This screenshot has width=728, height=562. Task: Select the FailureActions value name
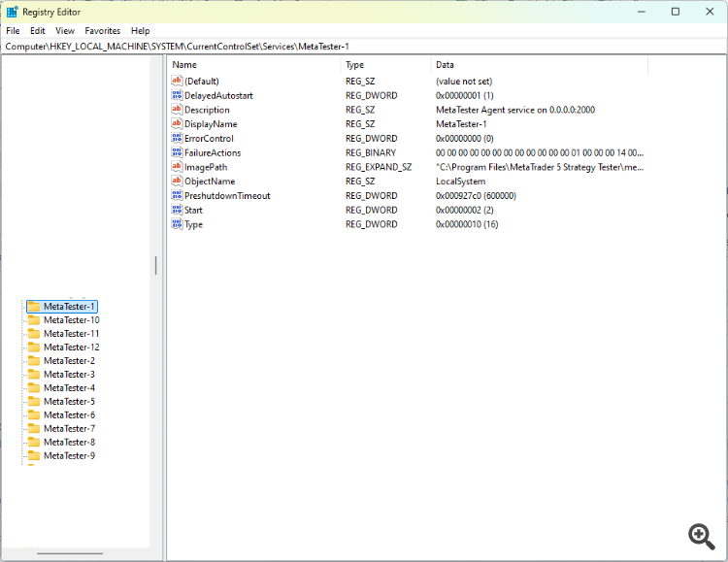(213, 152)
